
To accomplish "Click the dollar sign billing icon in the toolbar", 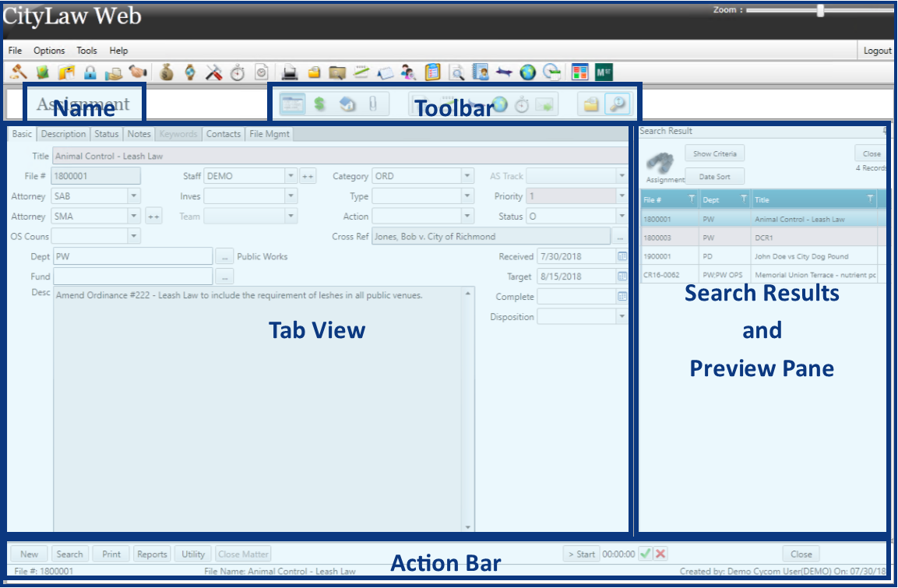I will pyautogui.click(x=319, y=104).
